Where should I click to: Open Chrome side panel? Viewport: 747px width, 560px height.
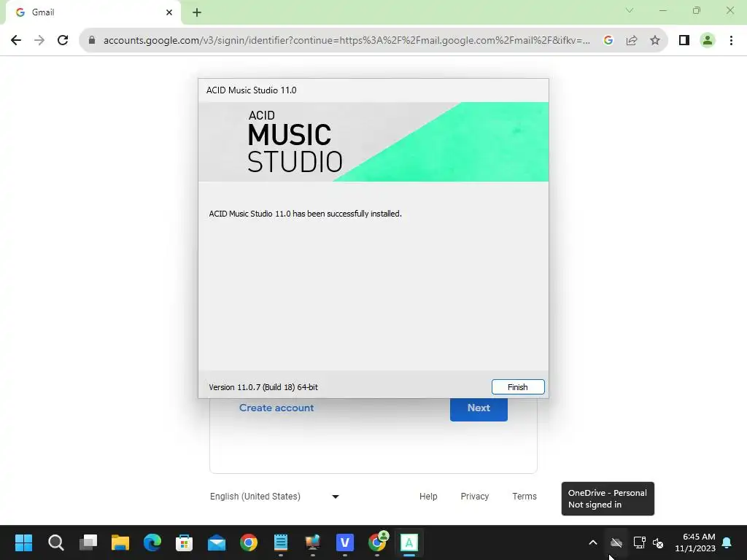coord(684,41)
